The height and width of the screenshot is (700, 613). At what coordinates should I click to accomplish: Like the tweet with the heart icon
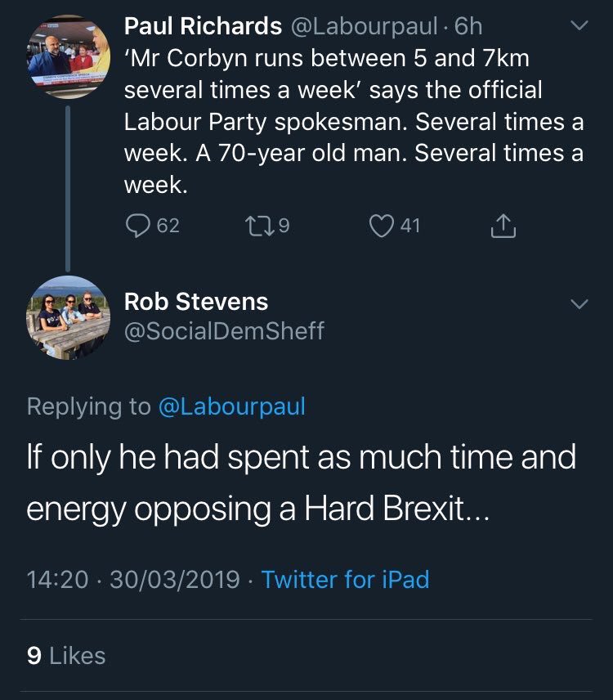pos(381,225)
